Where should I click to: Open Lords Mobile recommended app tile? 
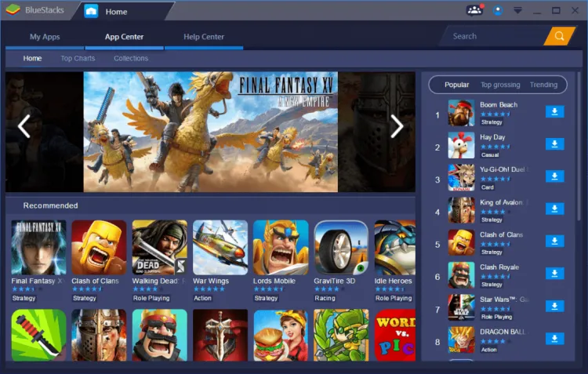click(281, 248)
